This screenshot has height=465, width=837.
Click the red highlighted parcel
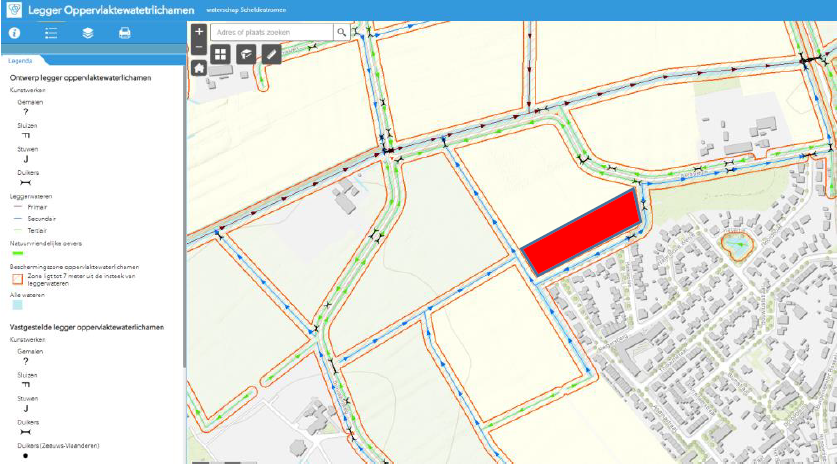pos(581,232)
